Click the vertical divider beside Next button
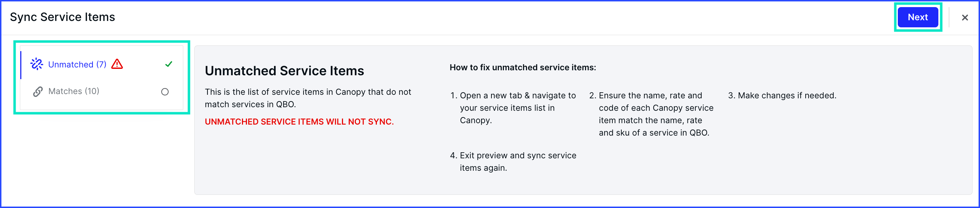Viewport: 980px width, 208px height. (949, 17)
